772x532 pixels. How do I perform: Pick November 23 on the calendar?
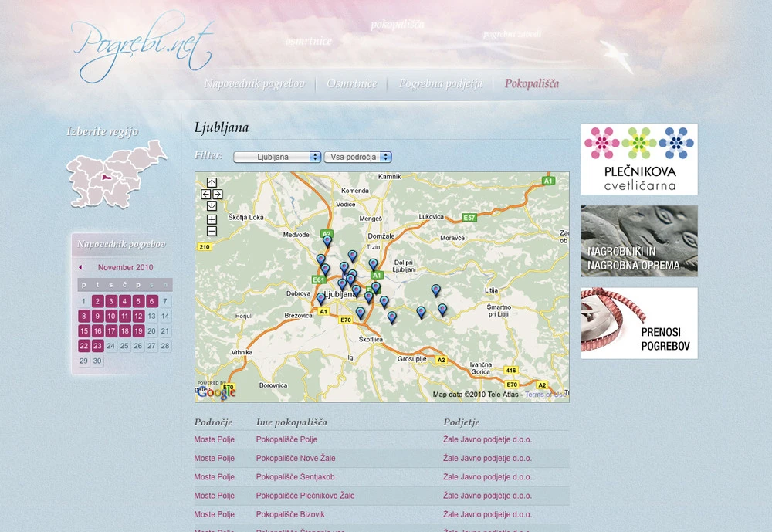click(x=97, y=345)
